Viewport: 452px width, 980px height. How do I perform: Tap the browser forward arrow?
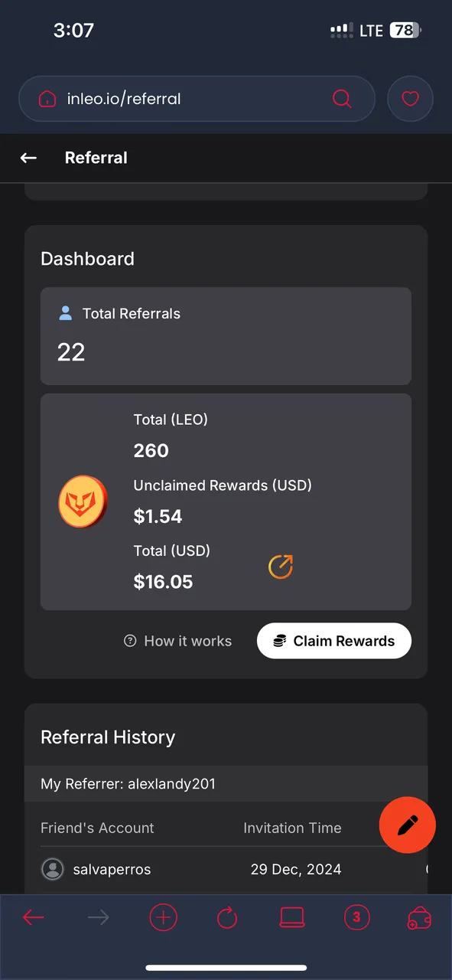pos(99,917)
